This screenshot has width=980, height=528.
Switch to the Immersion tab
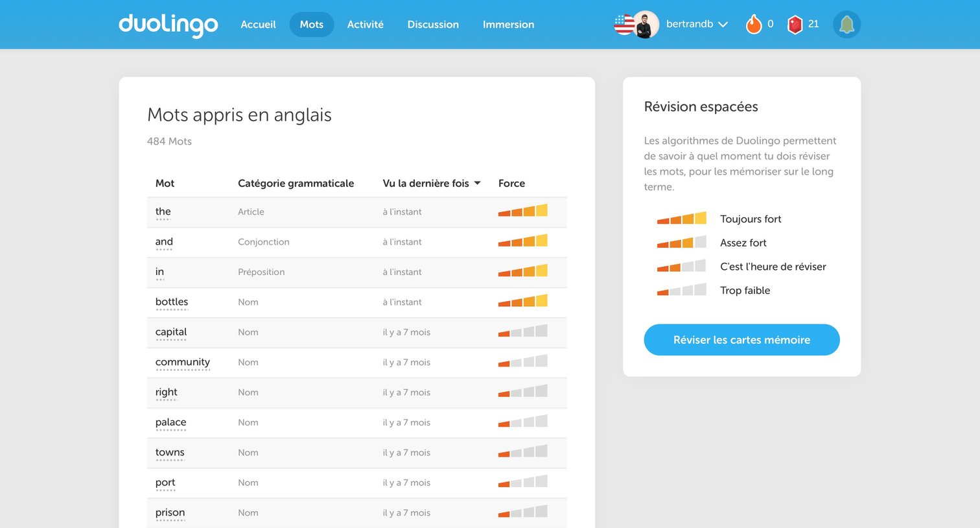[x=509, y=25]
